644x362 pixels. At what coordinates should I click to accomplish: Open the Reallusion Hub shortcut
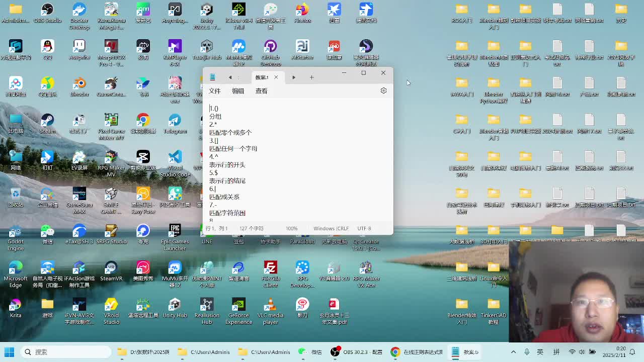[207, 311]
